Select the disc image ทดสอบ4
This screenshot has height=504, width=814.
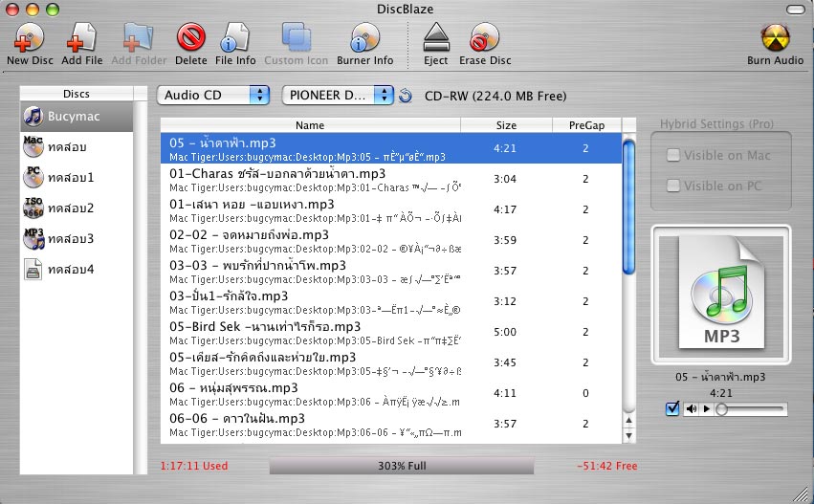tap(77, 270)
